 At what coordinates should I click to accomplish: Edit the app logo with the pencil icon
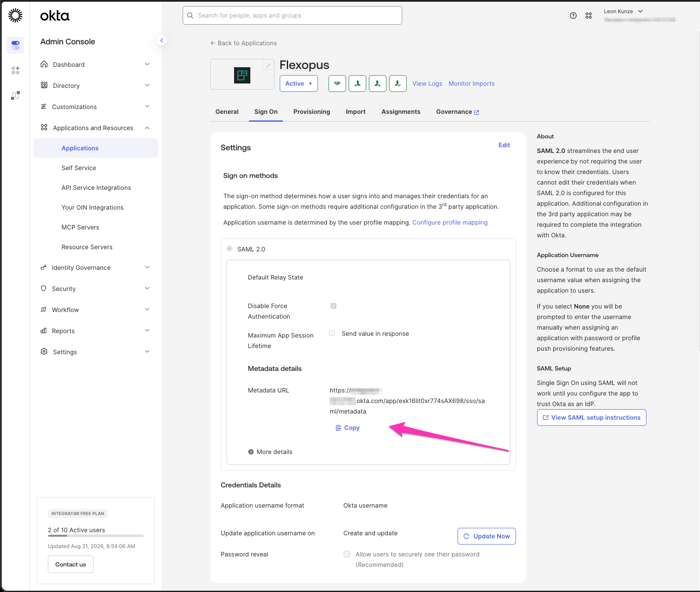tap(268, 65)
